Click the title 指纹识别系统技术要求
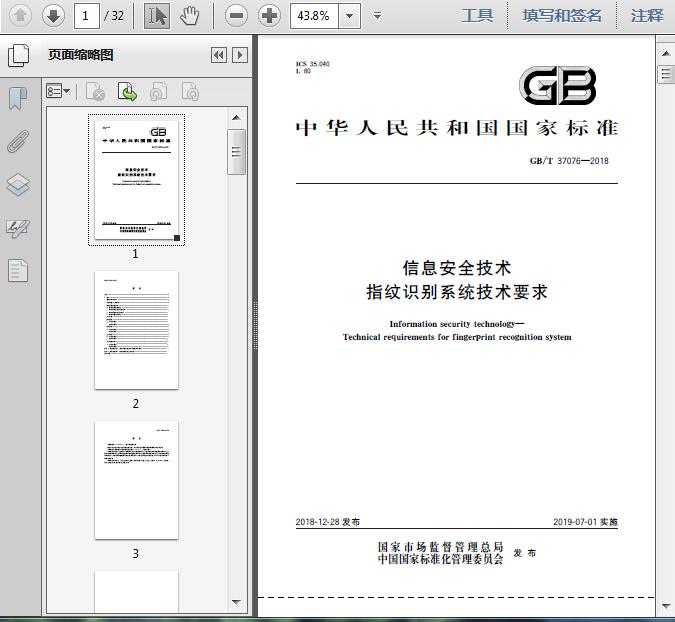The image size is (675, 622). click(457, 292)
